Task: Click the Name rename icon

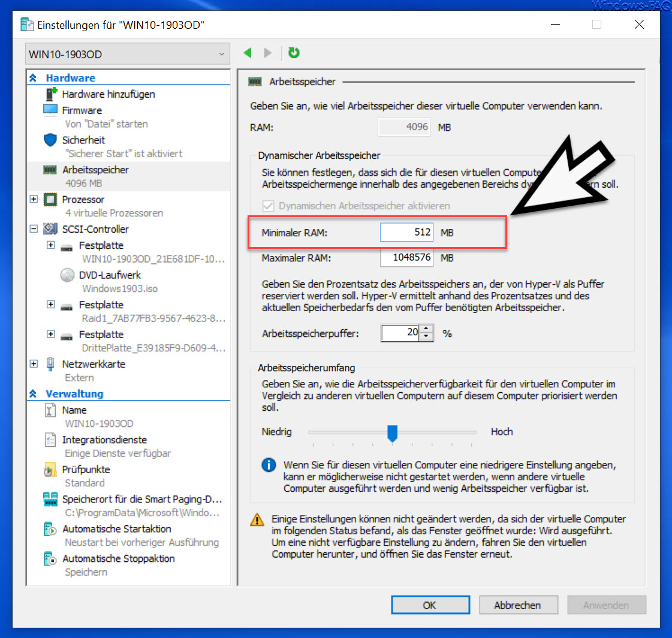Action: 50,410
